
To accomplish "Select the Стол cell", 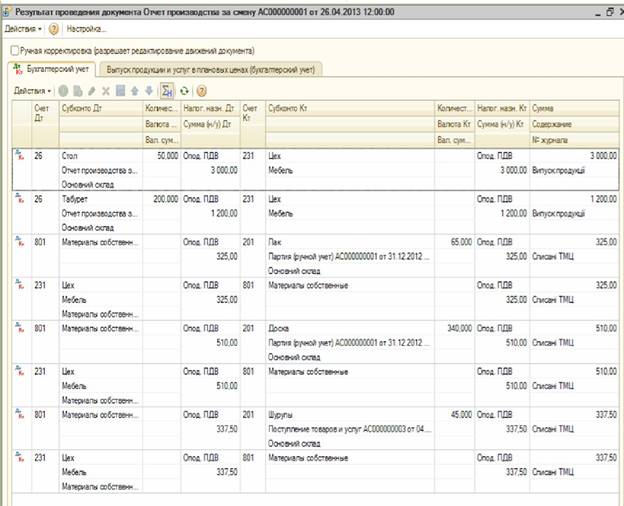I will pyautogui.click(x=101, y=156).
